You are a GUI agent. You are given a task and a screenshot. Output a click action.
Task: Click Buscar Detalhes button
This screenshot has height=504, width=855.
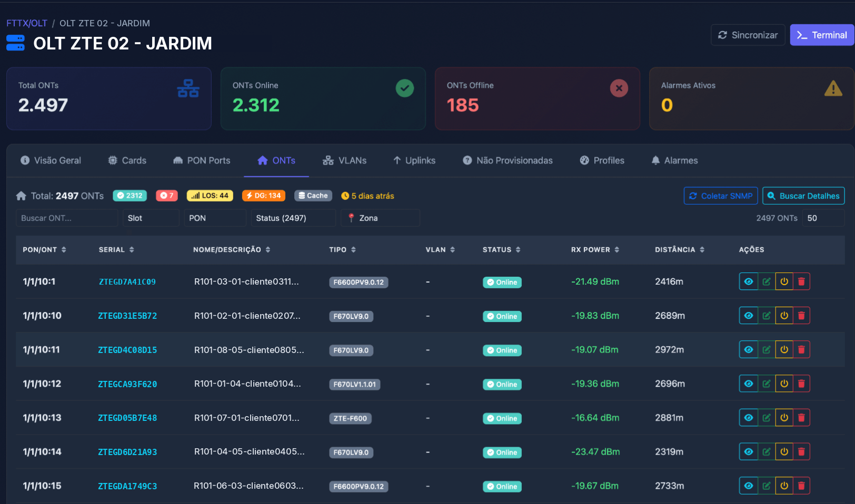point(803,196)
